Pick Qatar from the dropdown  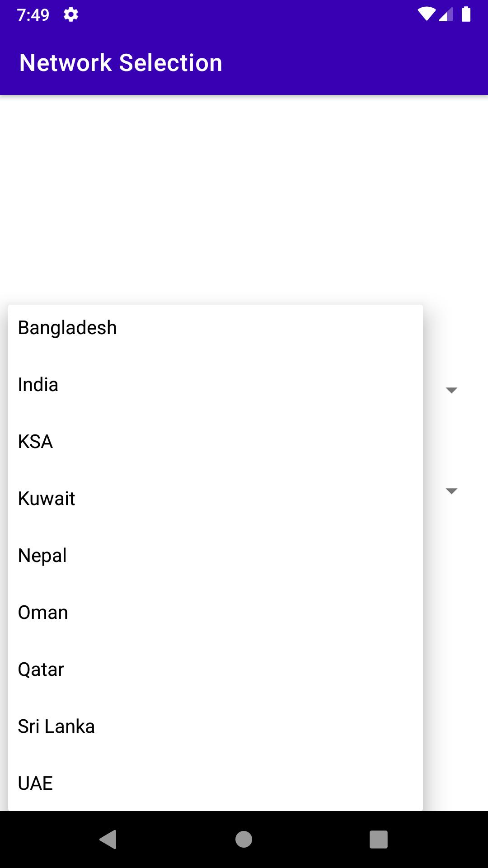216,670
